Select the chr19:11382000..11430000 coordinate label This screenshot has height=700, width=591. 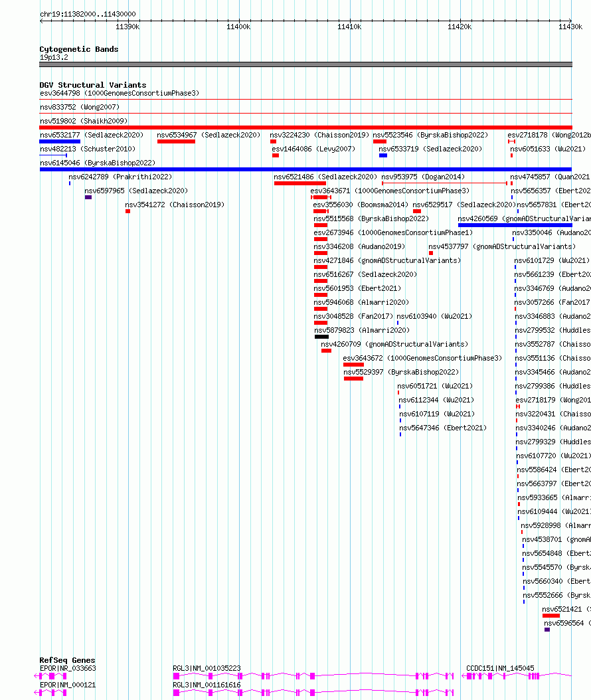click(88, 15)
